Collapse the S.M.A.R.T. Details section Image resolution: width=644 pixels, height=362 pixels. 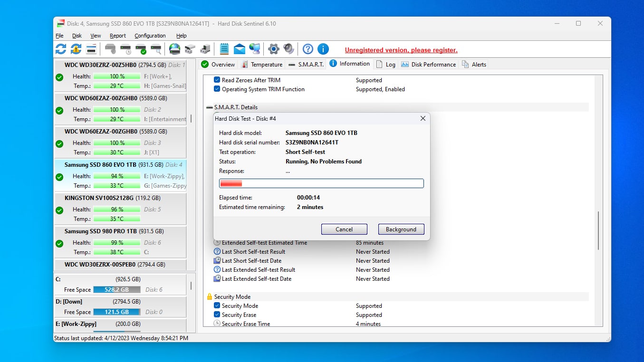(210, 107)
